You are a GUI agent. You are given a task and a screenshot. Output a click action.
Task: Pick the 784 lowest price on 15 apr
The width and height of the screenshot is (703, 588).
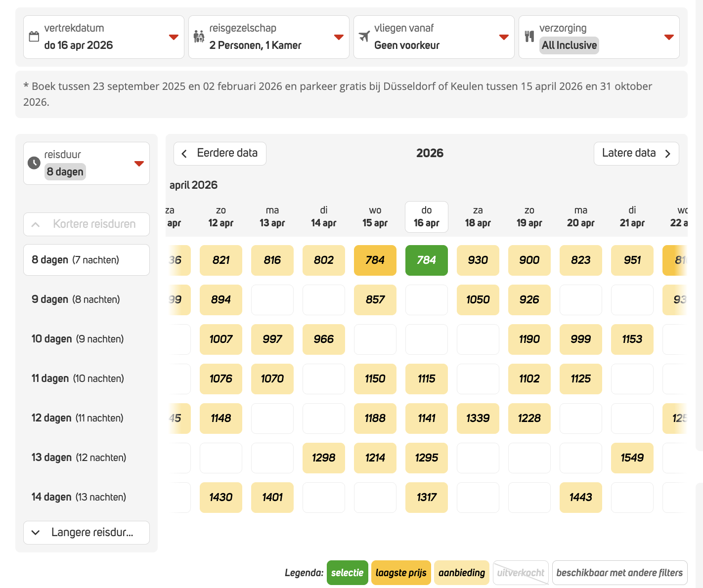click(x=375, y=260)
